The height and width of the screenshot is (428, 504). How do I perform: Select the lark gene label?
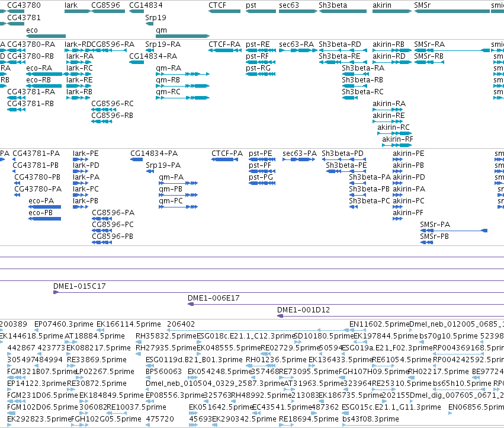71,5
